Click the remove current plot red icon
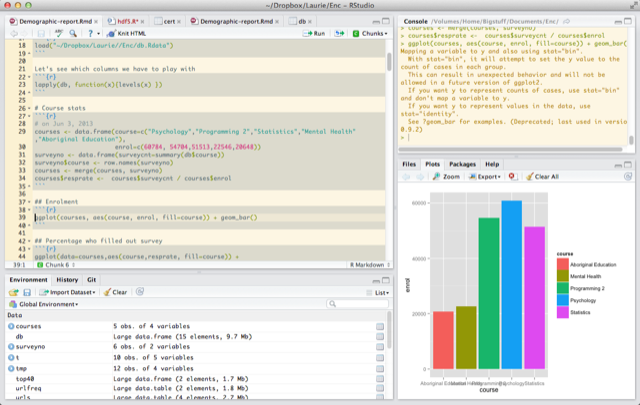This screenshot has width=640, height=405. click(512, 176)
